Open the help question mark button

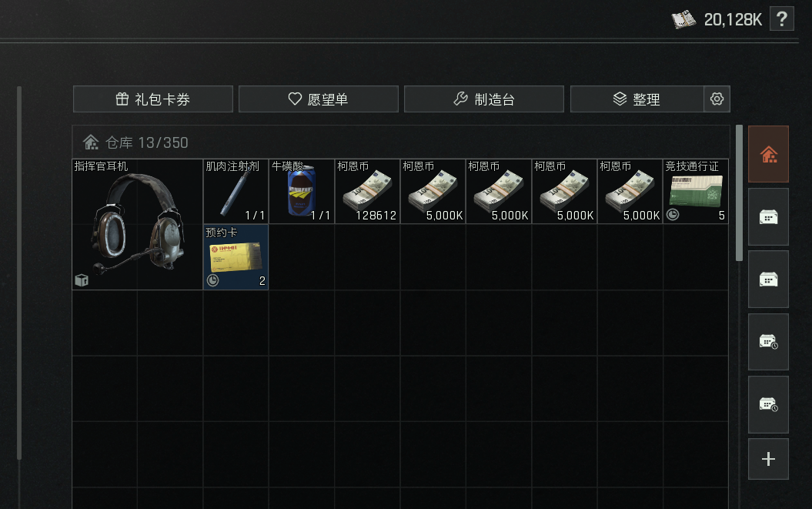pos(781,19)
